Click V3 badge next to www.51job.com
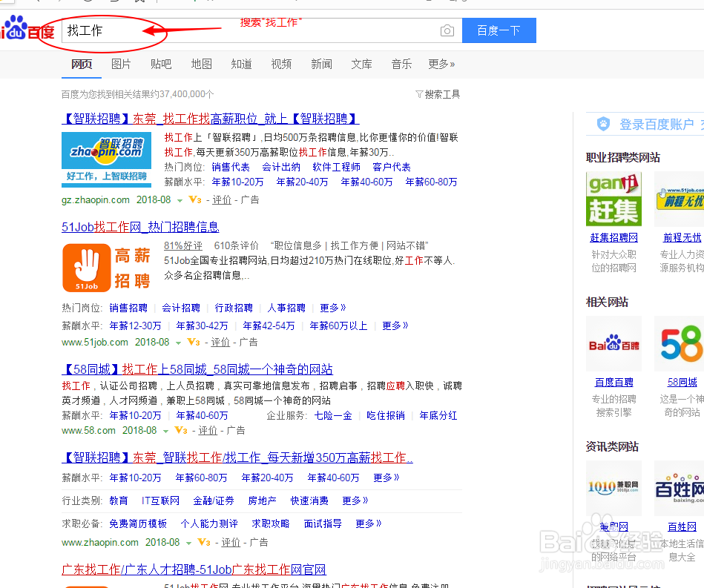The width and height of the screenshot is (704, 588). (194, 342)
